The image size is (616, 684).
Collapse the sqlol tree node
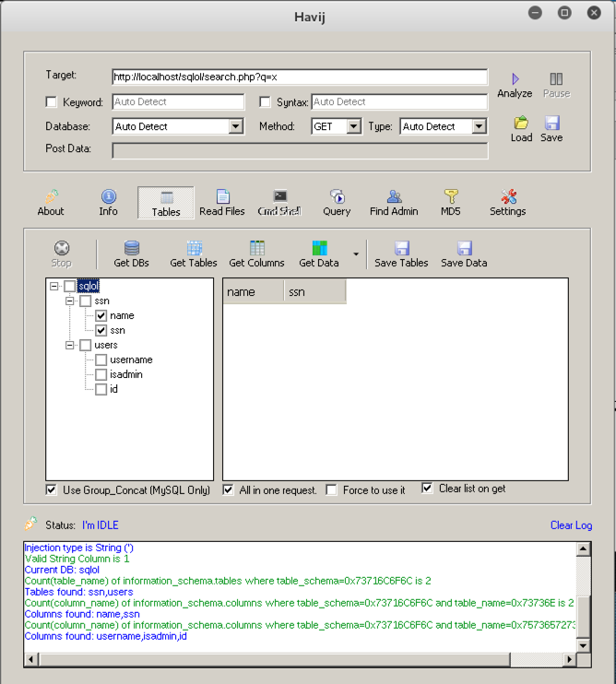pos(53,286)
